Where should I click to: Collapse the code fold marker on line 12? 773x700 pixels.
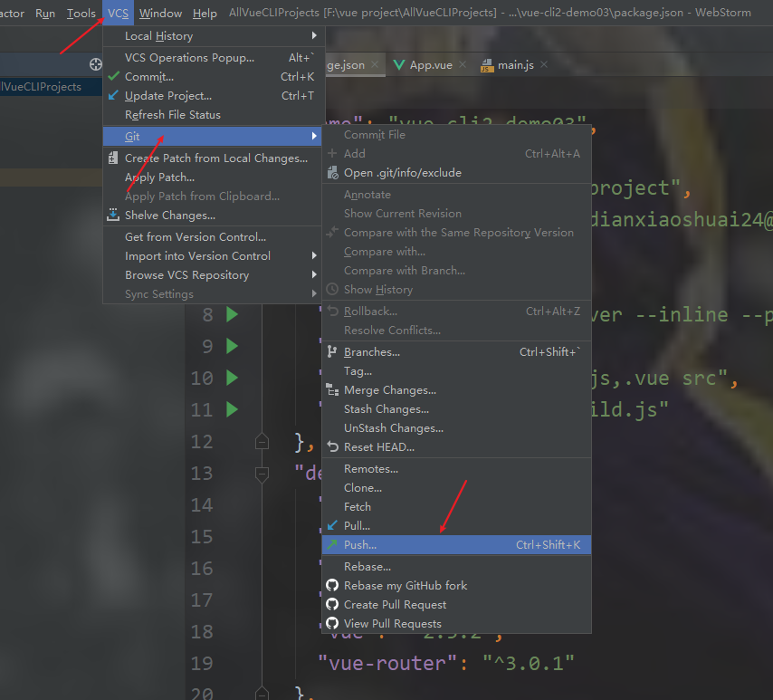[262, 442]
